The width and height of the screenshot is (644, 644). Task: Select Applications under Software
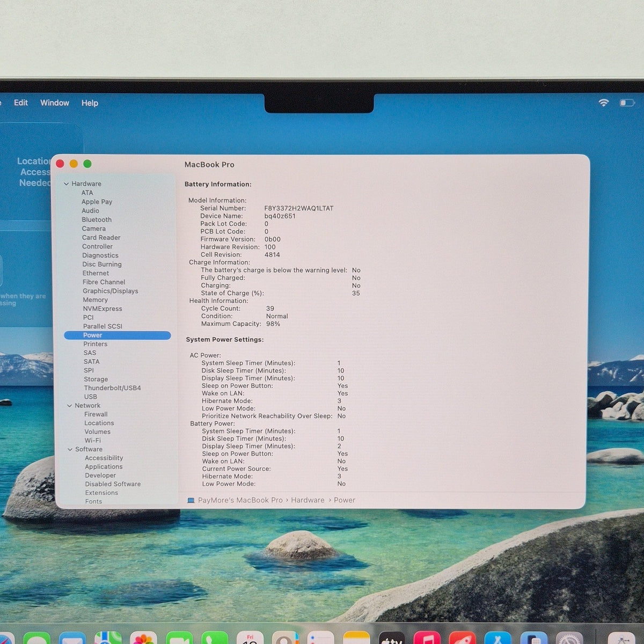pyautogui.click(x=104, y=467)
